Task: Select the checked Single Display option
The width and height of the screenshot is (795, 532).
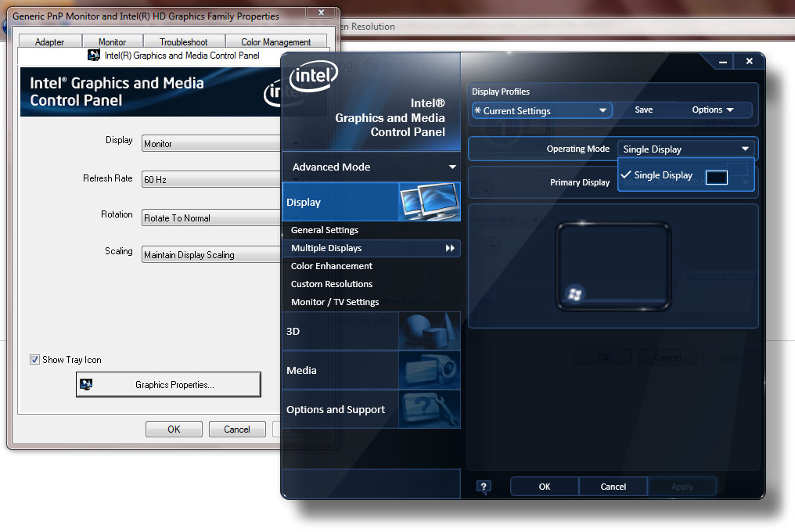Action: tap(685, 175)
